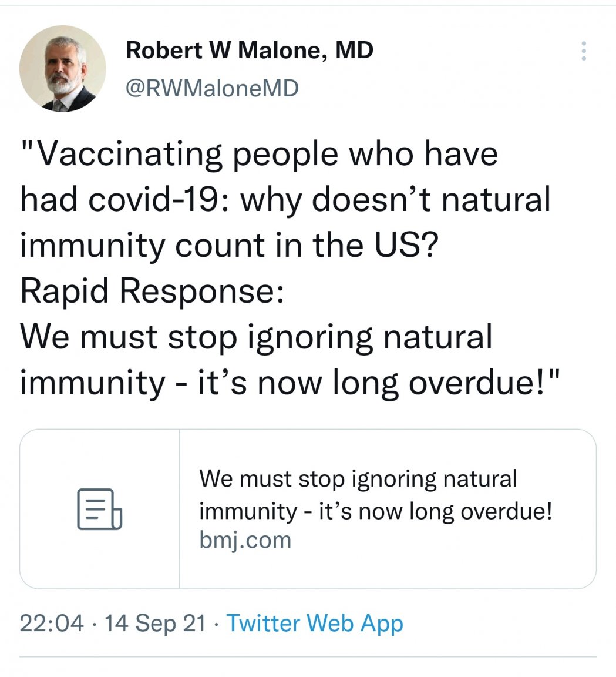This screenshot has height=677, width=616.
Task: Click the "MD" suffix in the display name
Action: [x=354, y=51]
